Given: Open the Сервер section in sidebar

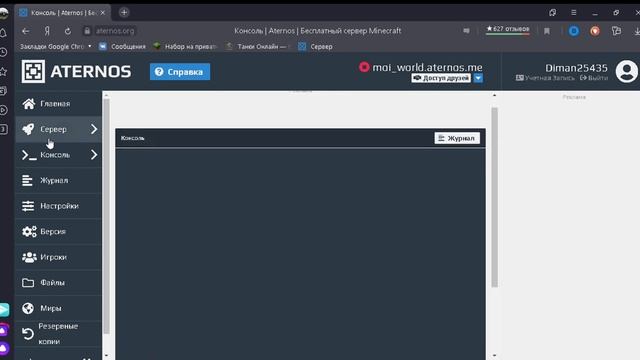Looking at the screenshot, I should 58,129.
